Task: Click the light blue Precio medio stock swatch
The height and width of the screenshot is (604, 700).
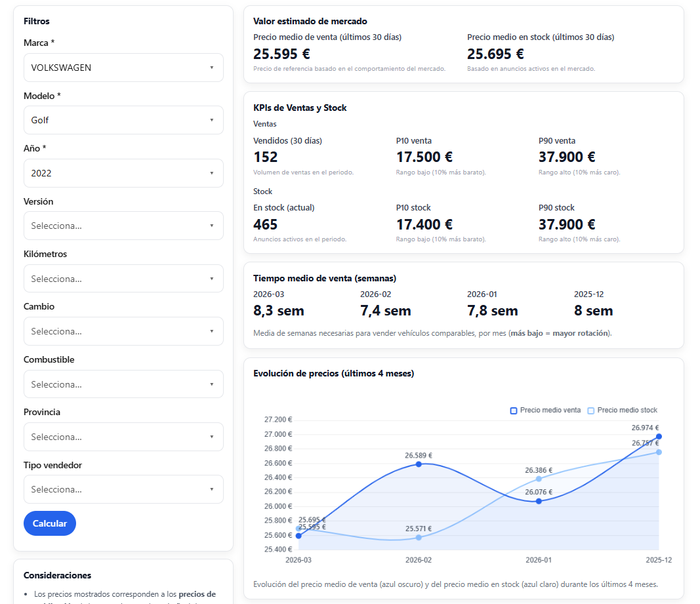Action: (x=590, y=411)
